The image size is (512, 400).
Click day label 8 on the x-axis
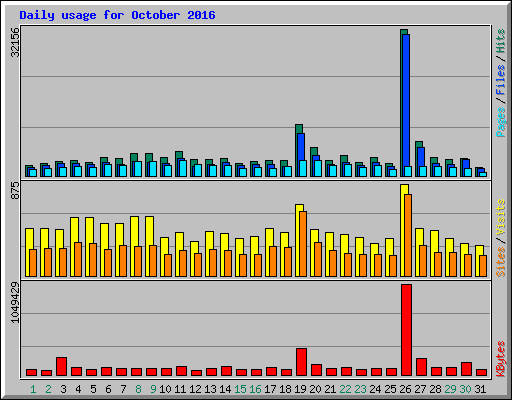[138, 389]
